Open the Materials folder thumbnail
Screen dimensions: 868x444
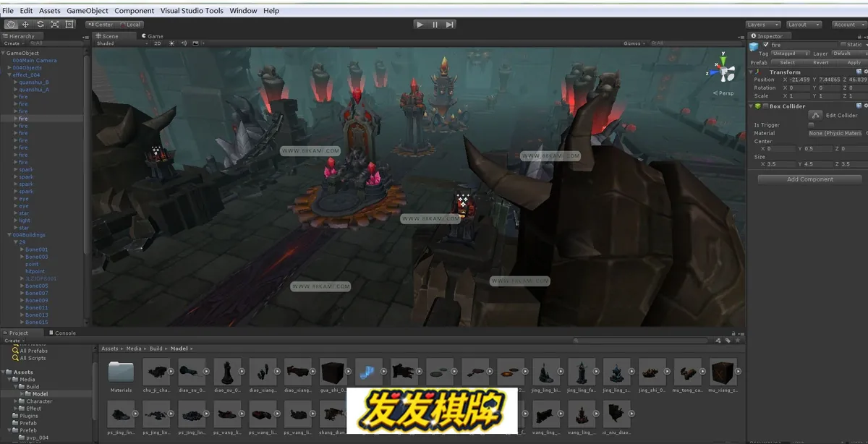121,372
